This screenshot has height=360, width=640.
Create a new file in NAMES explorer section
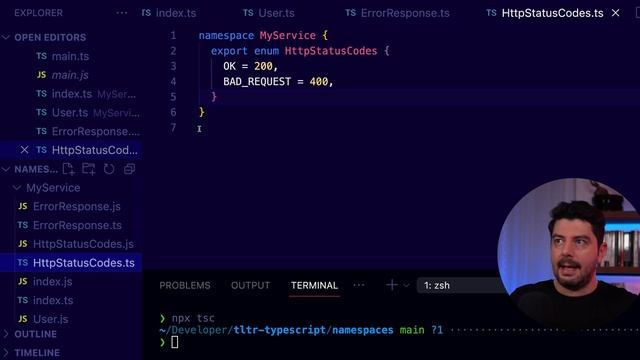69,169
